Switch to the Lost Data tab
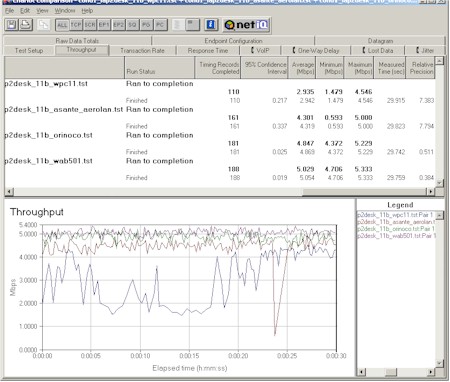Viewport: 450px width, 382px height. click(x=378, y=51)
